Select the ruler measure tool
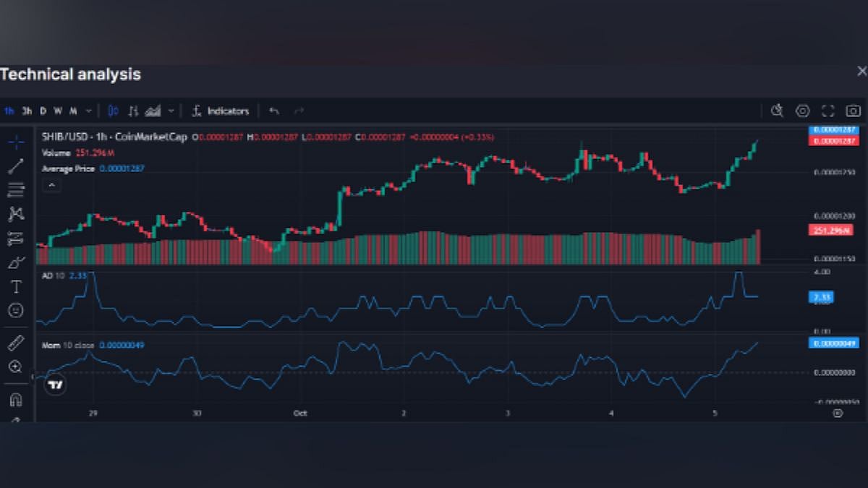Viewport: 868px width, 488px height. pyautogui.click(x=16, y=343)
